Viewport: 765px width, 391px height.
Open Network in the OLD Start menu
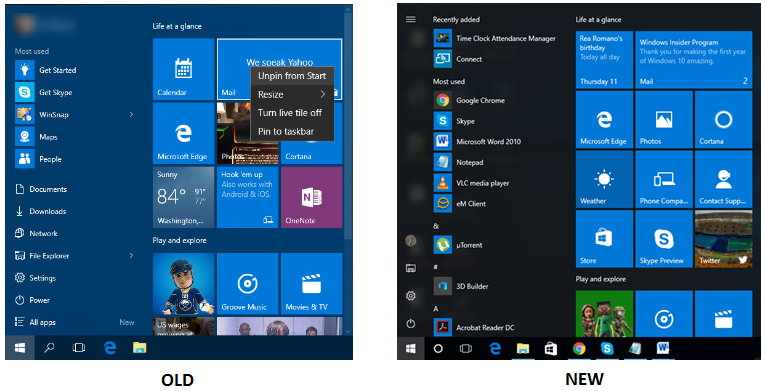point(36,233)
